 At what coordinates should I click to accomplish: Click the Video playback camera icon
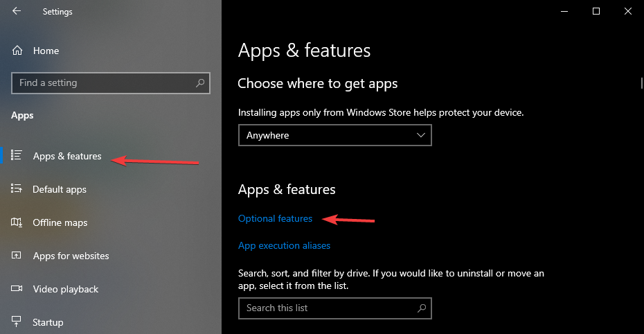17,288
